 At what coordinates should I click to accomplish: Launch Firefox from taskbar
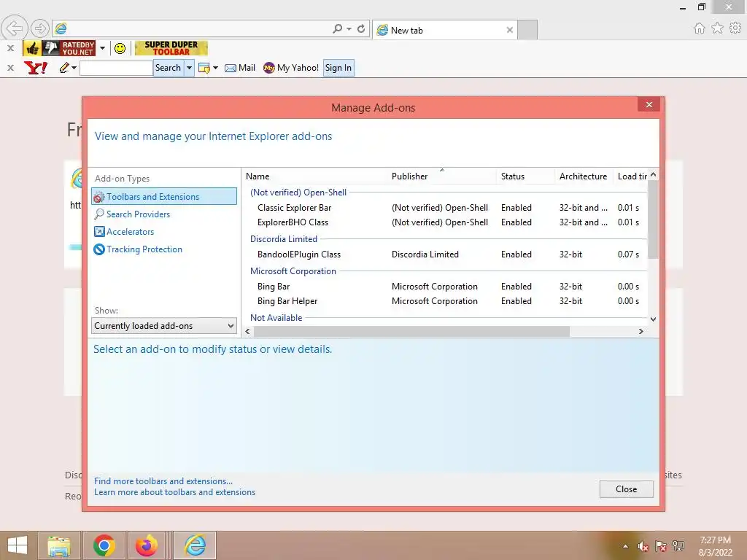(146, 545)
